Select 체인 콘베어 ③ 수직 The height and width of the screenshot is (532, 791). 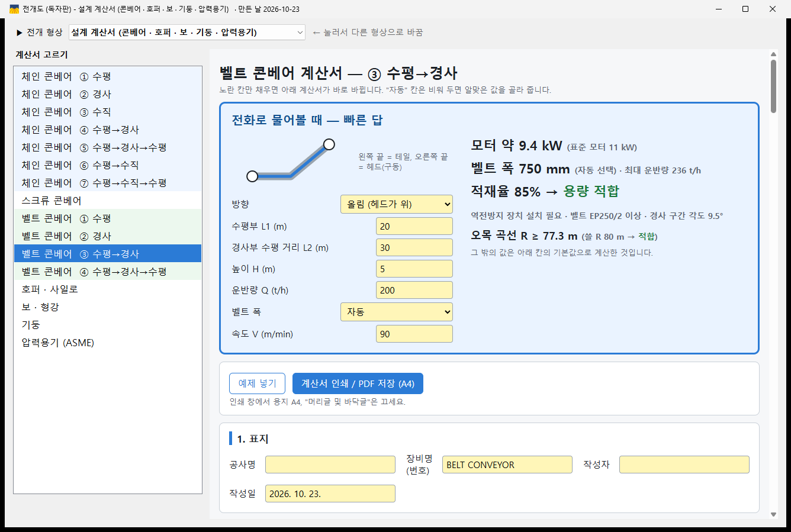pos(108,112)
